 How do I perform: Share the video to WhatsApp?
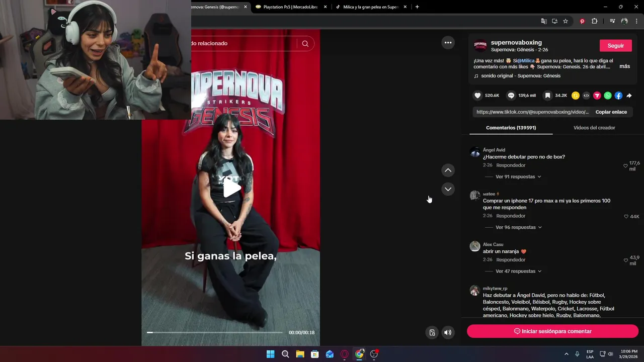[x=608, y=96]
